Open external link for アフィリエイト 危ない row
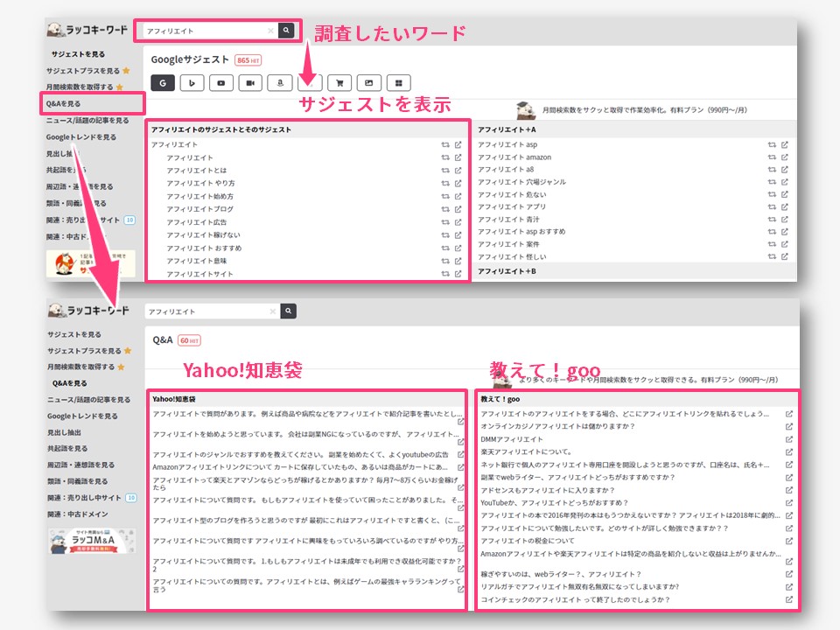 coord(785,194)
